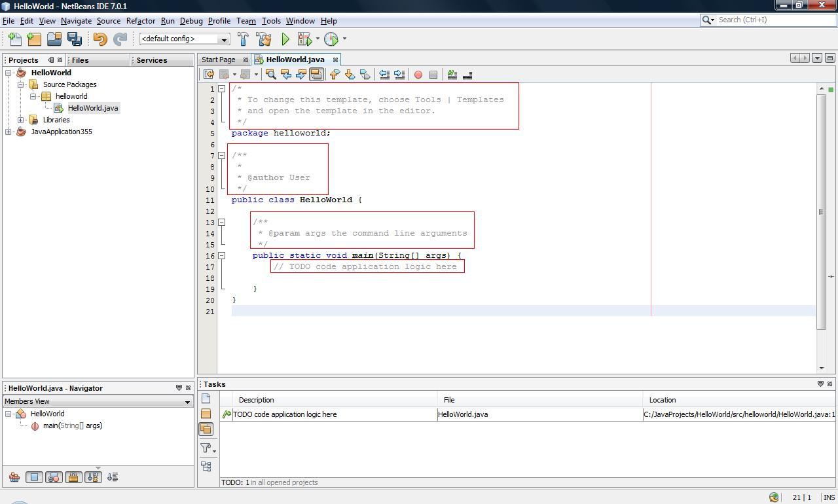Click the Comment lines editor icon
Viewport: 838px width, 504px height.
(452, 75)
